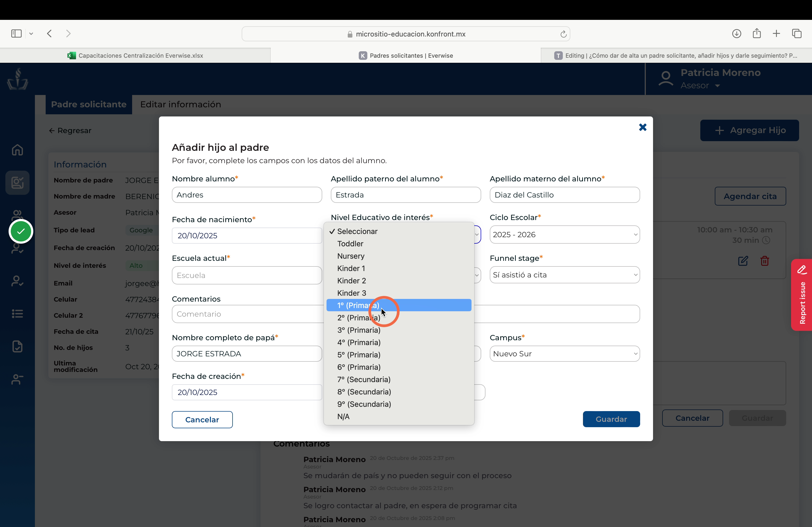
Task: Click the user avatar icon next to Patricia Moreno
Action: [666, 79]
